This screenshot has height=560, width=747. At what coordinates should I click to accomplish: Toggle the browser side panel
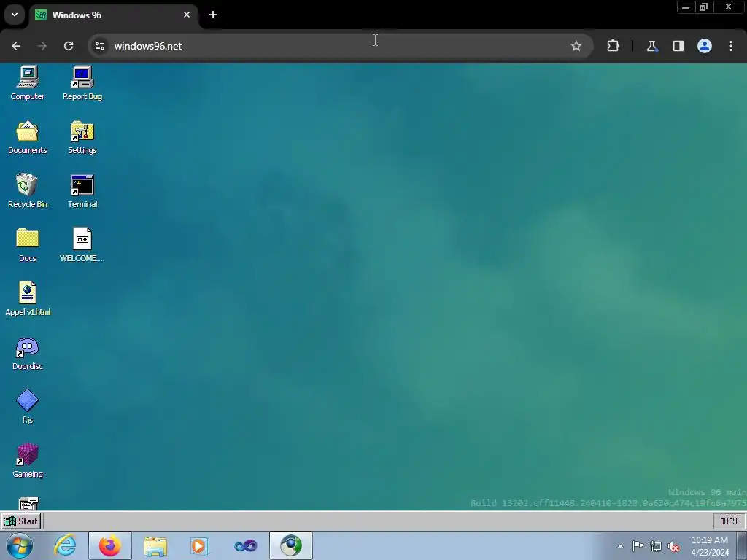pyautogui.click(x=678, y=46)
